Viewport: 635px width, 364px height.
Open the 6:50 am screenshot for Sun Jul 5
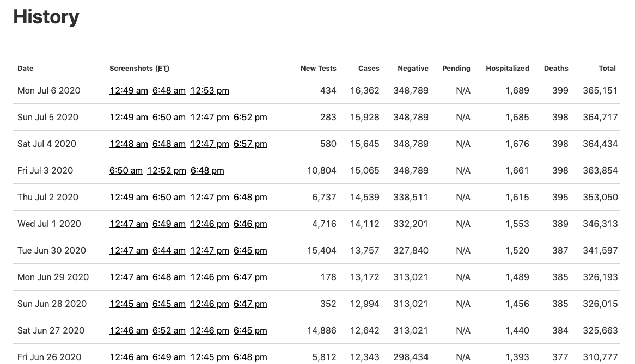(169, 118)
